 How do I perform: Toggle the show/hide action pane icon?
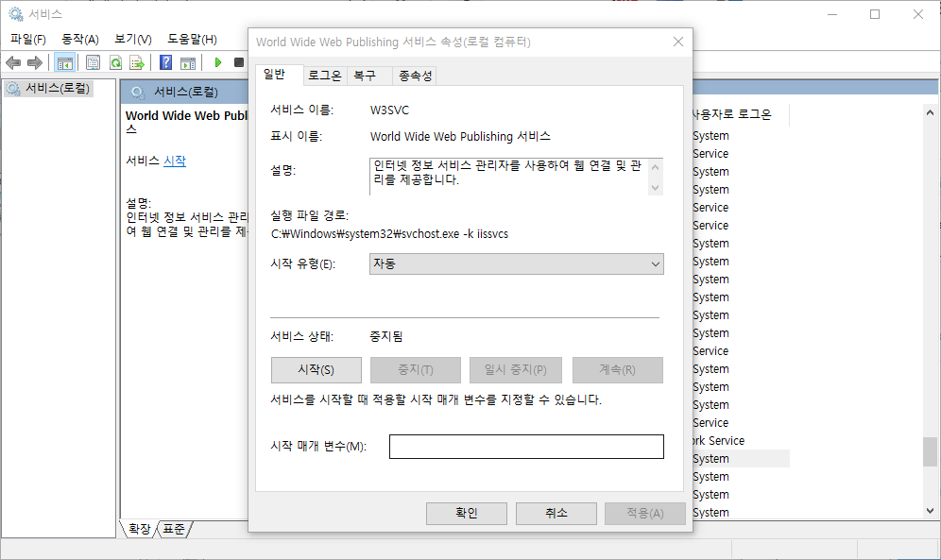[x=188, y=62]
